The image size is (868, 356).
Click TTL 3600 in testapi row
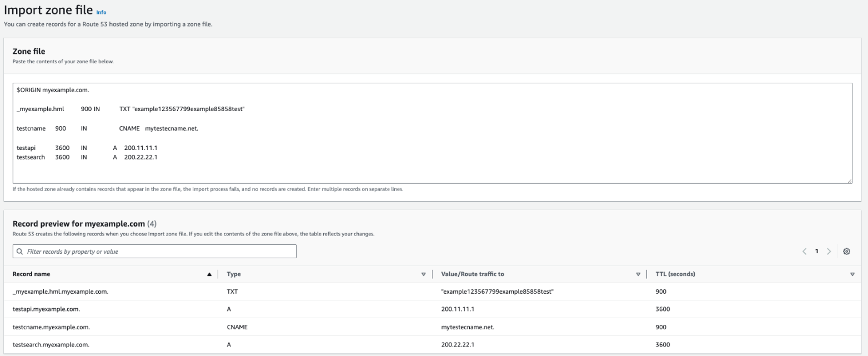tap(663, 309)
